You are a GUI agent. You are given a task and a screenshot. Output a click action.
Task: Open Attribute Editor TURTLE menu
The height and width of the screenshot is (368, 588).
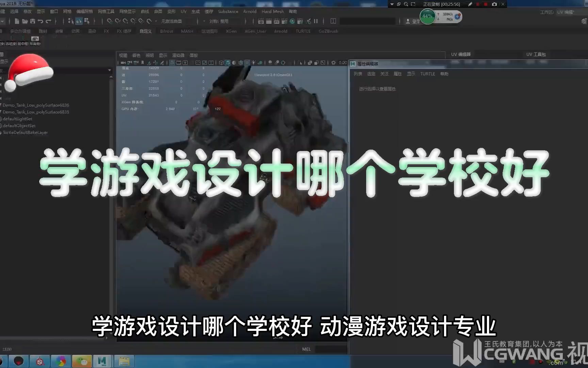point(427,74)
